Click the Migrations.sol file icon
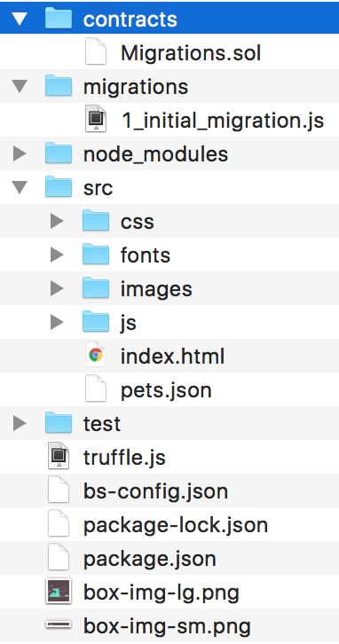This screenshot has height=644, width=339. click(96, 52)
